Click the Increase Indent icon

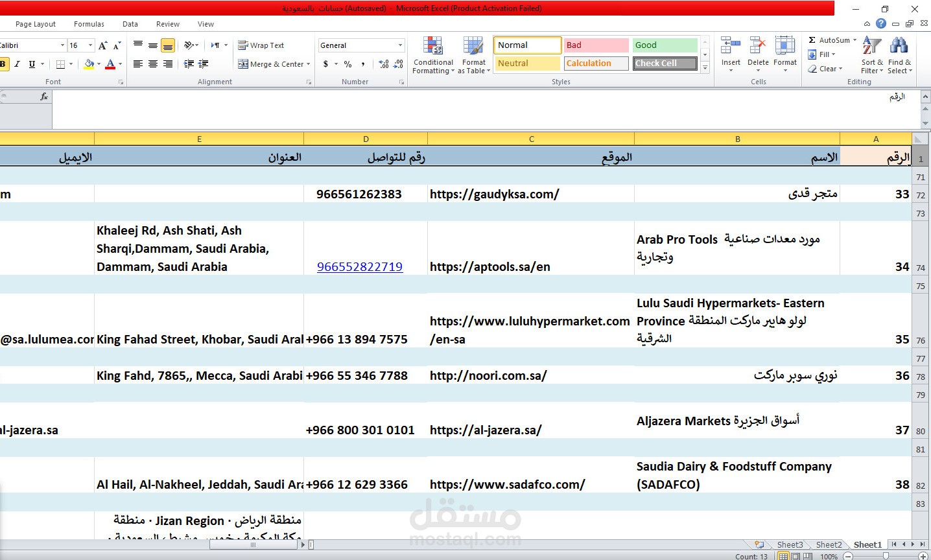[204, 64]
